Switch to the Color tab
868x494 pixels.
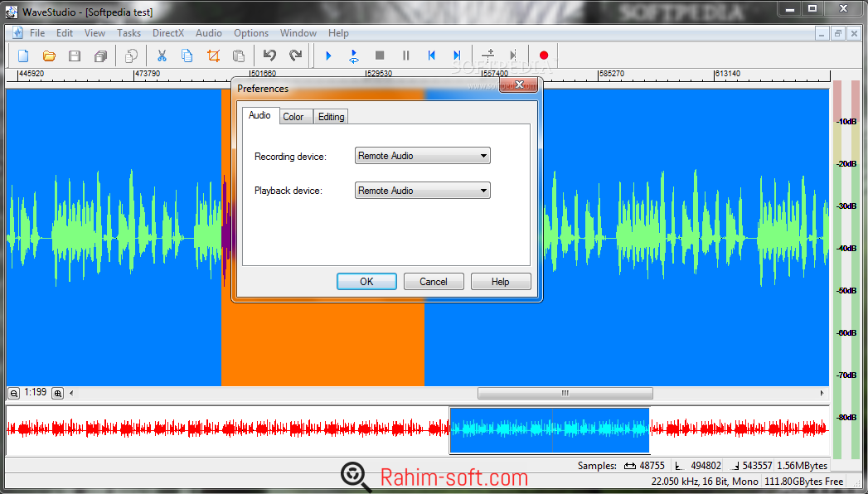click(293, 117)
